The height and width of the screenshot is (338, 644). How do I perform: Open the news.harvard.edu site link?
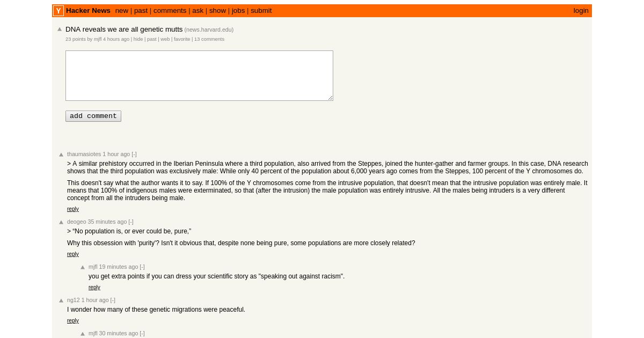pyautogui.click(x=209, y=30)
